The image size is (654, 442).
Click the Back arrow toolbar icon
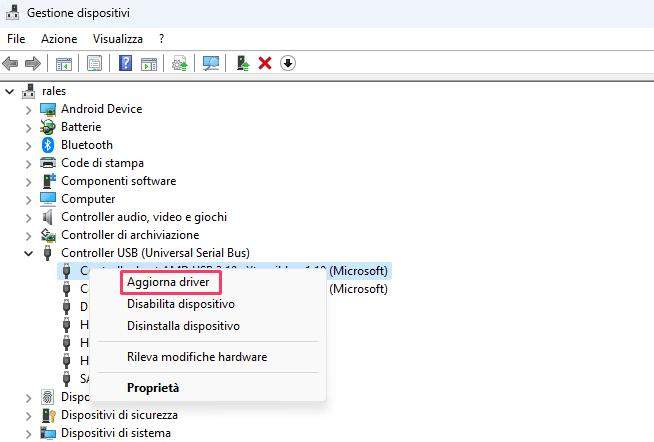tap(10, 63)
